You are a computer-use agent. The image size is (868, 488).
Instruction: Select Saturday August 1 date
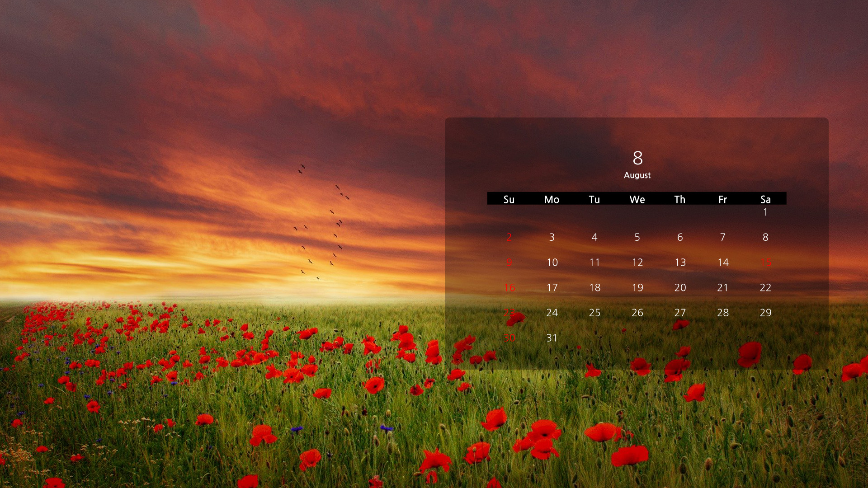pos(765,212)
